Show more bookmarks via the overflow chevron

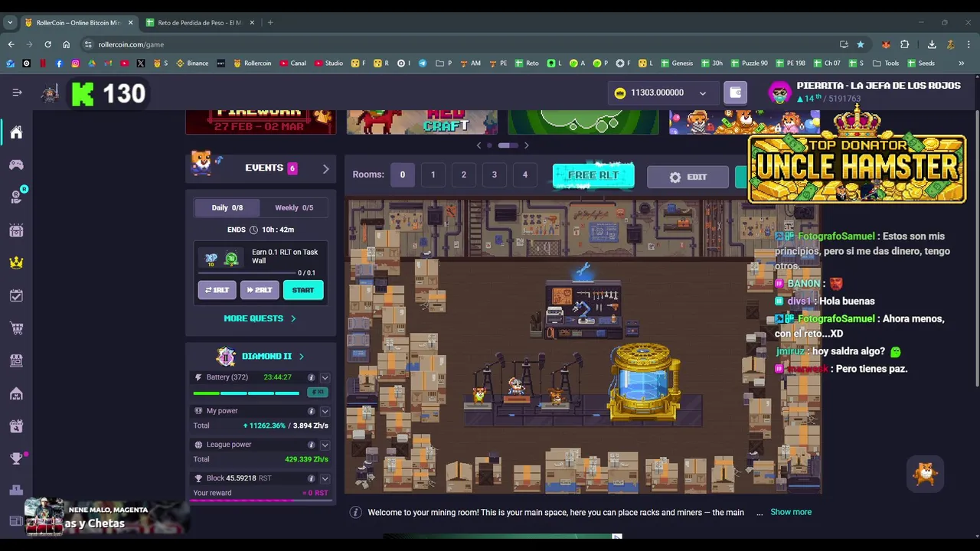coord(961,64)
